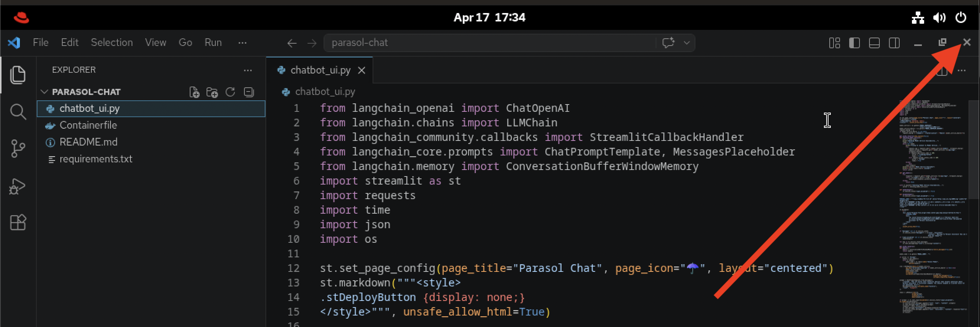980x327 pixels.
Task: Open the Run and Debug view
Action: point(18,187)
